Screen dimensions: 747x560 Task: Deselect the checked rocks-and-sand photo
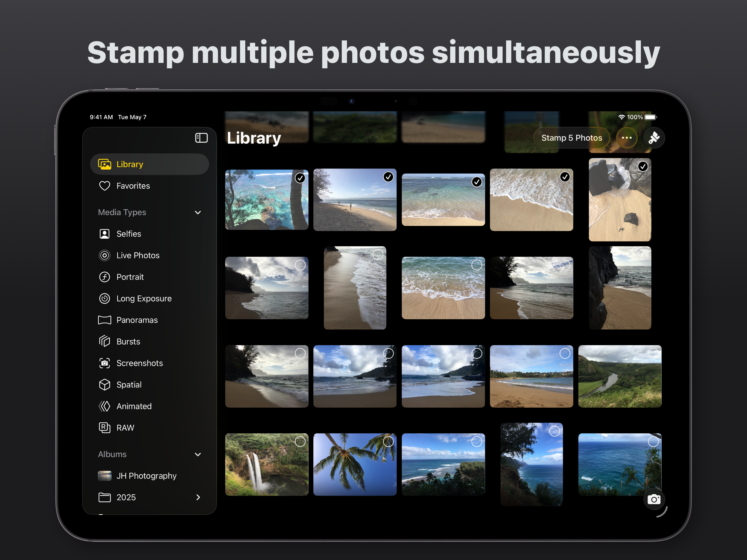643,167
